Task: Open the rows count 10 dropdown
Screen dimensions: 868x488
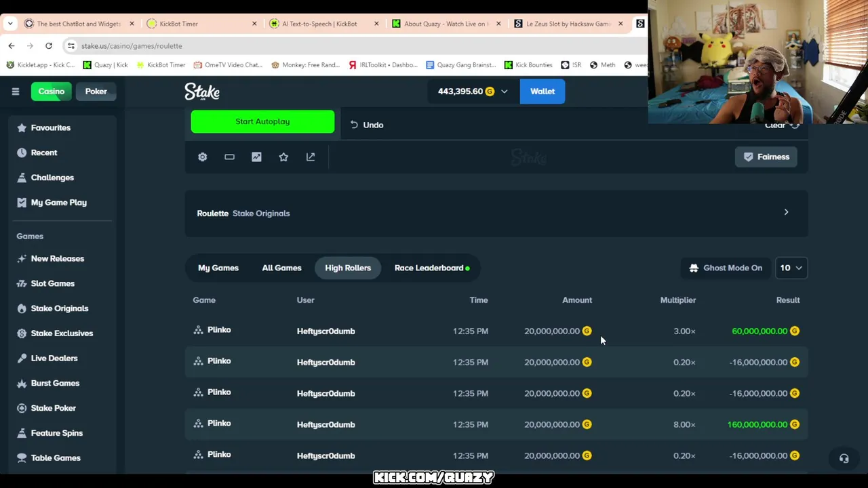Action: (x=791, y=268)
